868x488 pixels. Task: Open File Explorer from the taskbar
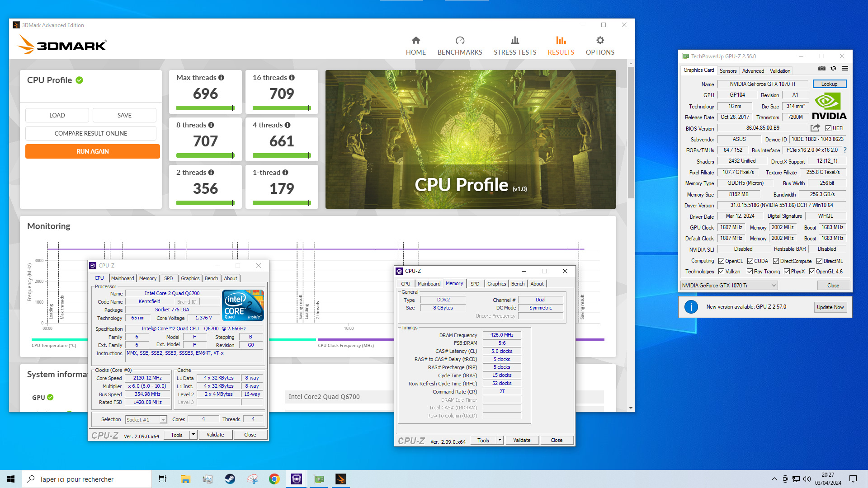tap(185, 479)
